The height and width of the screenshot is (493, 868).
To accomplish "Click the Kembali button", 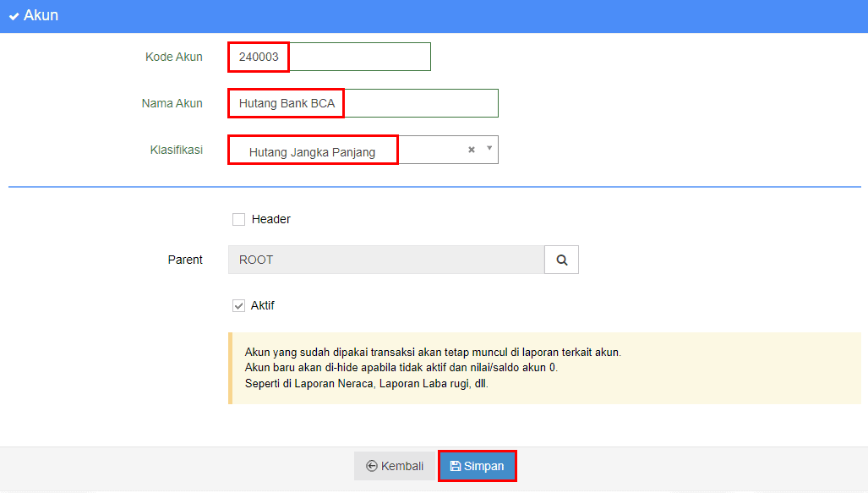I will (396, 466).
